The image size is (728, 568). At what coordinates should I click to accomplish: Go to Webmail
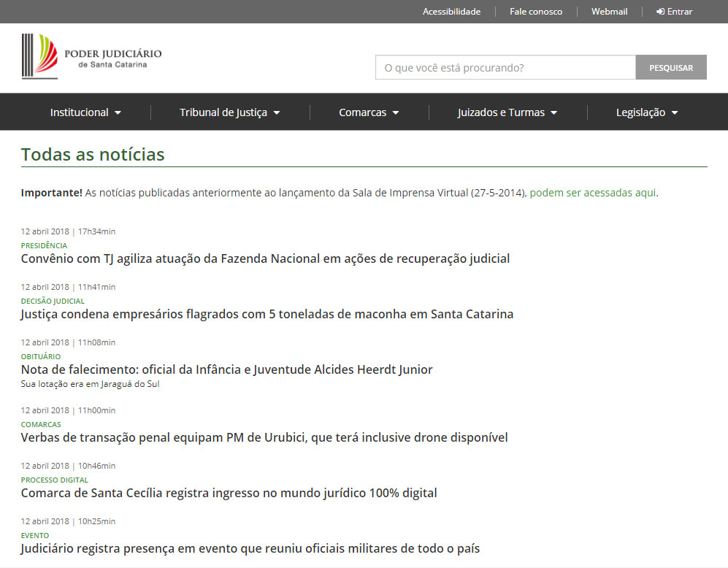coord(609,12)
